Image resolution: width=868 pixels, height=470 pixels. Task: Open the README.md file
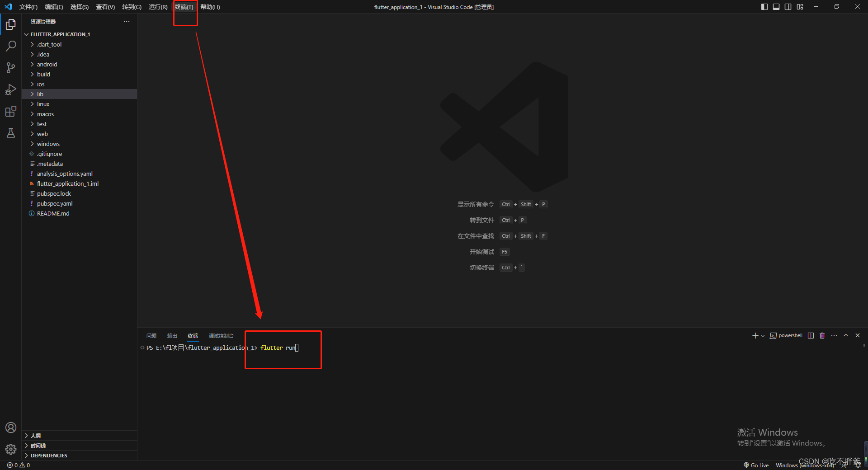(x=79, y=213)
